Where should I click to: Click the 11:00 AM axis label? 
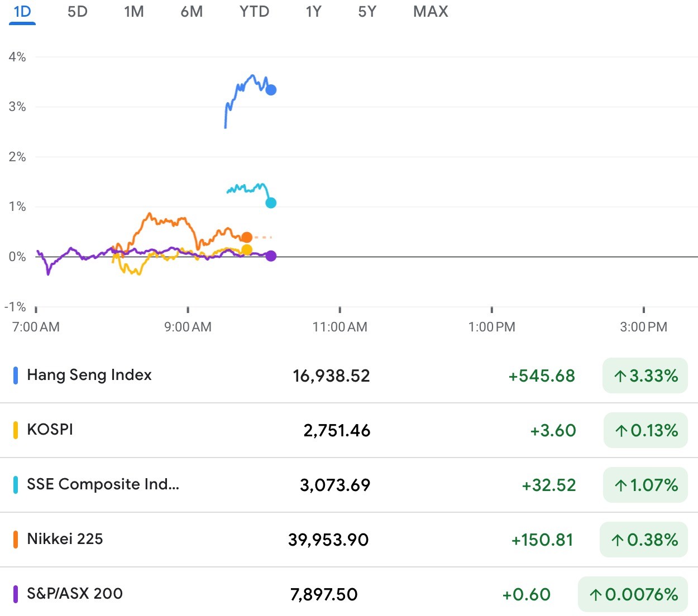tap(340, 327)
